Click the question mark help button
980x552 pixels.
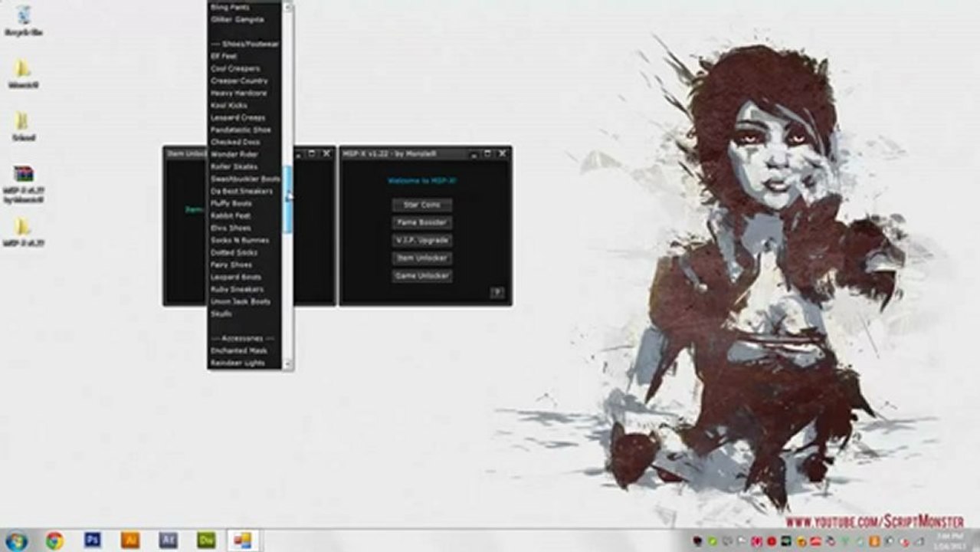(497, 292)
